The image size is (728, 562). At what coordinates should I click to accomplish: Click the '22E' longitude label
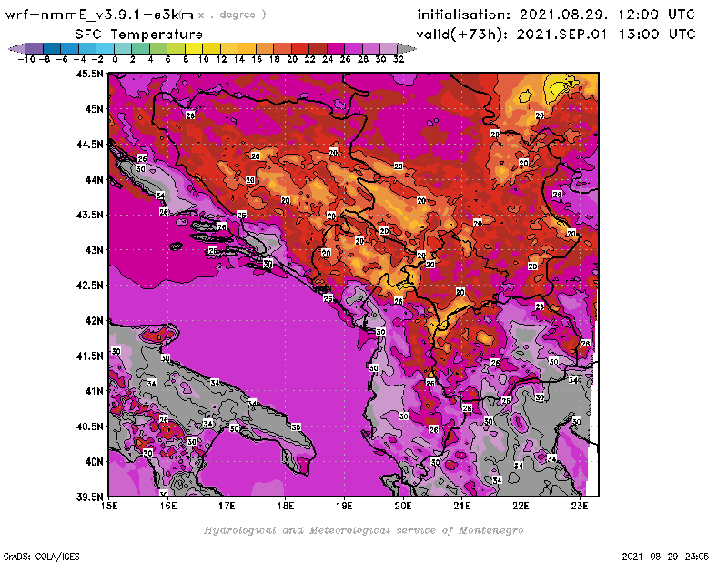521,506
